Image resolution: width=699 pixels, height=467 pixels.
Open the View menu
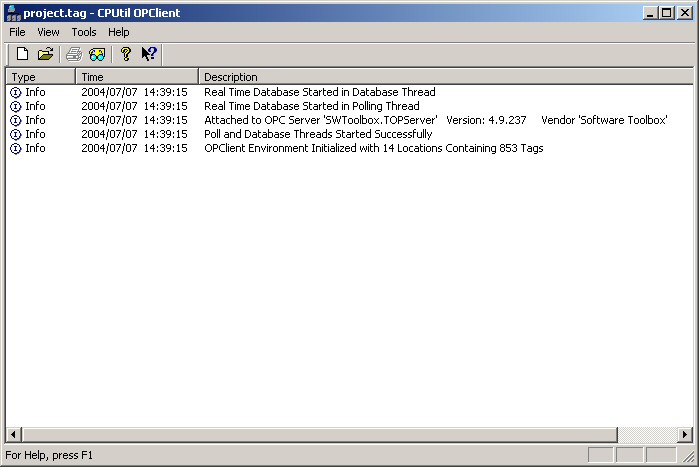pos(48,32)
